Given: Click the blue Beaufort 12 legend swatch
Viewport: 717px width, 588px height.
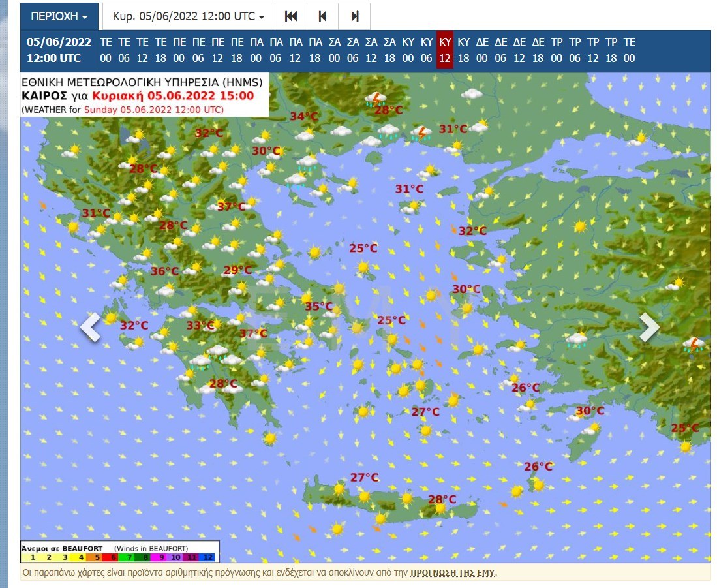Looking at the screenshot, I should point(207,557).
